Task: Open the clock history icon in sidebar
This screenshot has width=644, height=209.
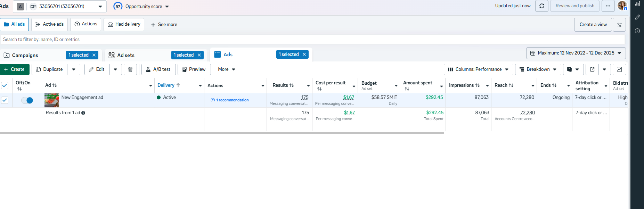Action: tap(637, 31)
